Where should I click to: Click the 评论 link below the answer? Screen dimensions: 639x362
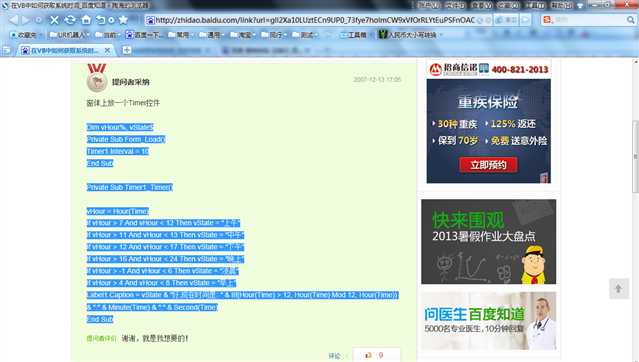(334, 355)
